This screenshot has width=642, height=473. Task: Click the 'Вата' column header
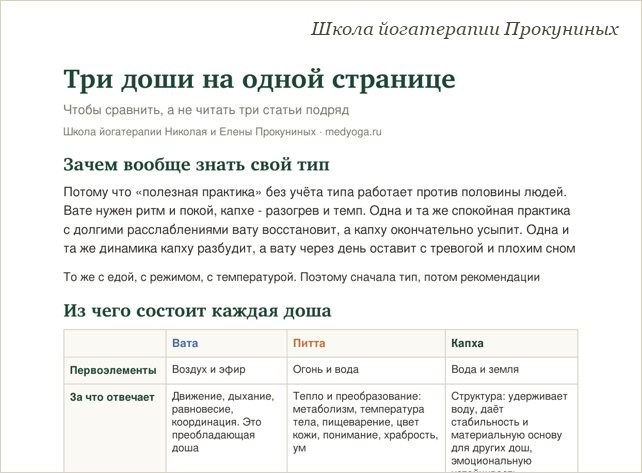(226, 343)
